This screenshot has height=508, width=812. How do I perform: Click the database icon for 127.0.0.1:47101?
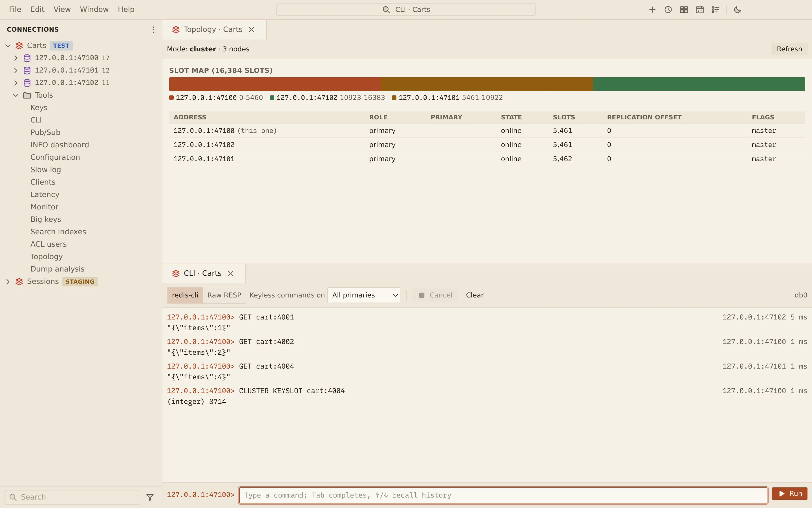click(27, 71)
